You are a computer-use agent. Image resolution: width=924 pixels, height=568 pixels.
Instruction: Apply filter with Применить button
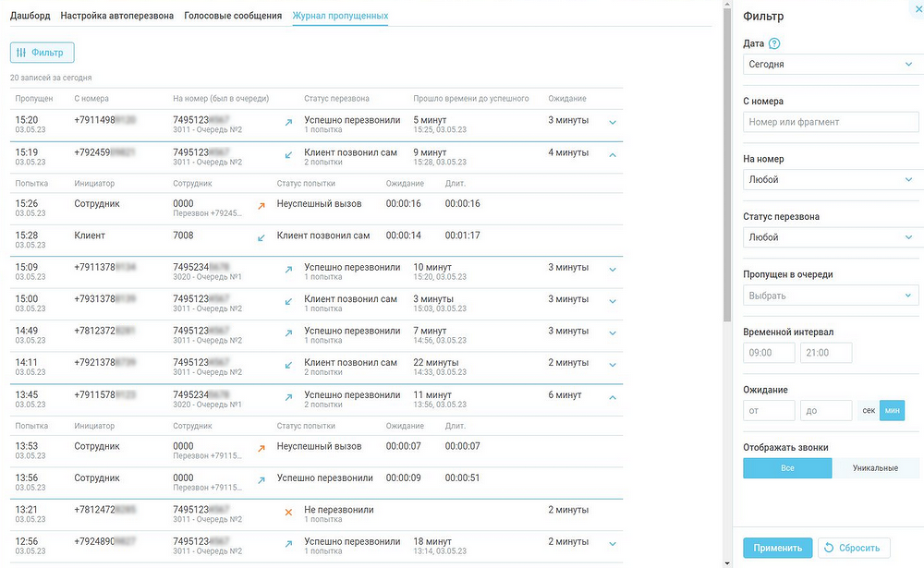click(777, 548)
